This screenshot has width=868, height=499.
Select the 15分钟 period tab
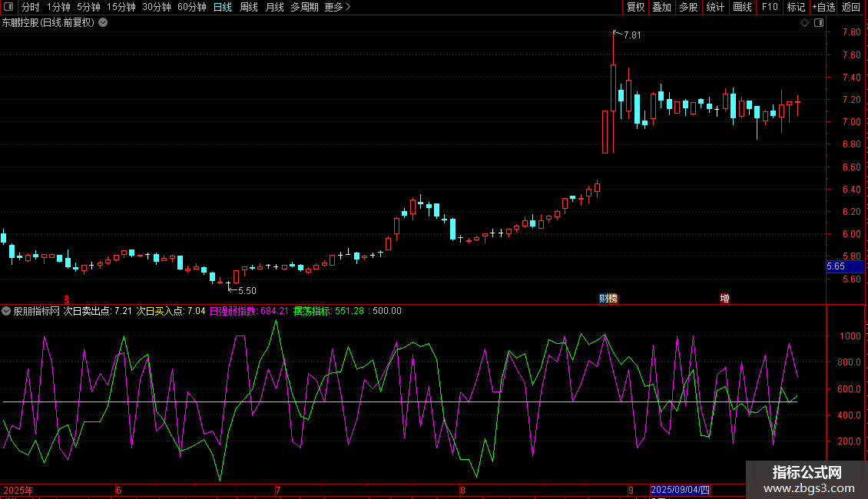coord(121,7)
